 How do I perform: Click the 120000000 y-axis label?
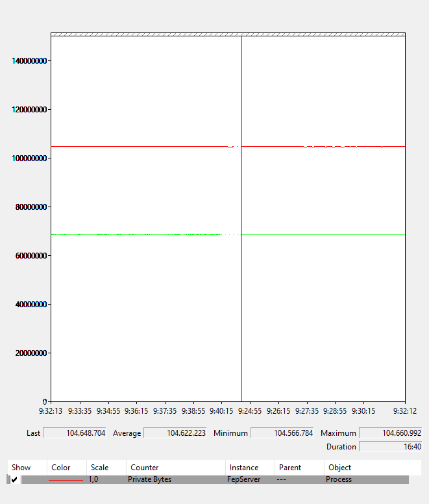29,110
